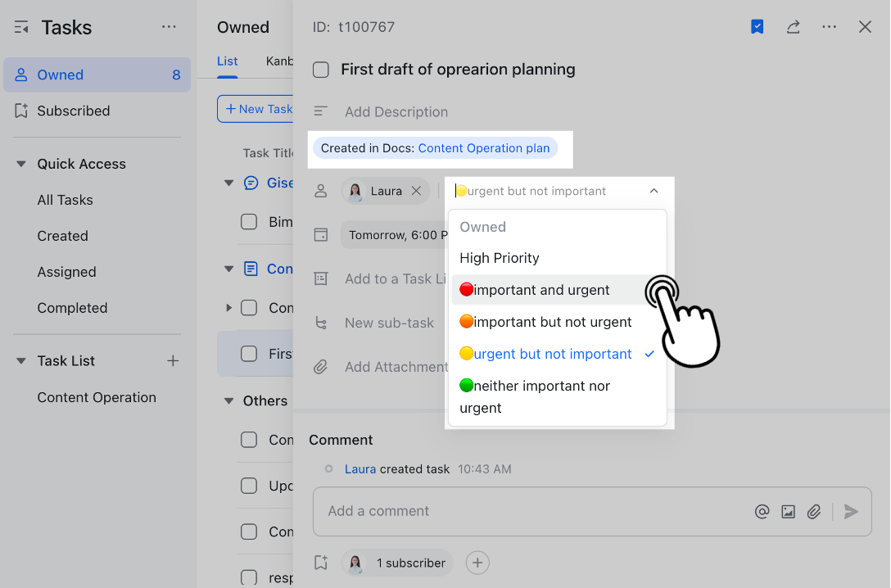Click the share arrow icon in task header
This screenshot has height=588, width=891.
tap(793, 27)
